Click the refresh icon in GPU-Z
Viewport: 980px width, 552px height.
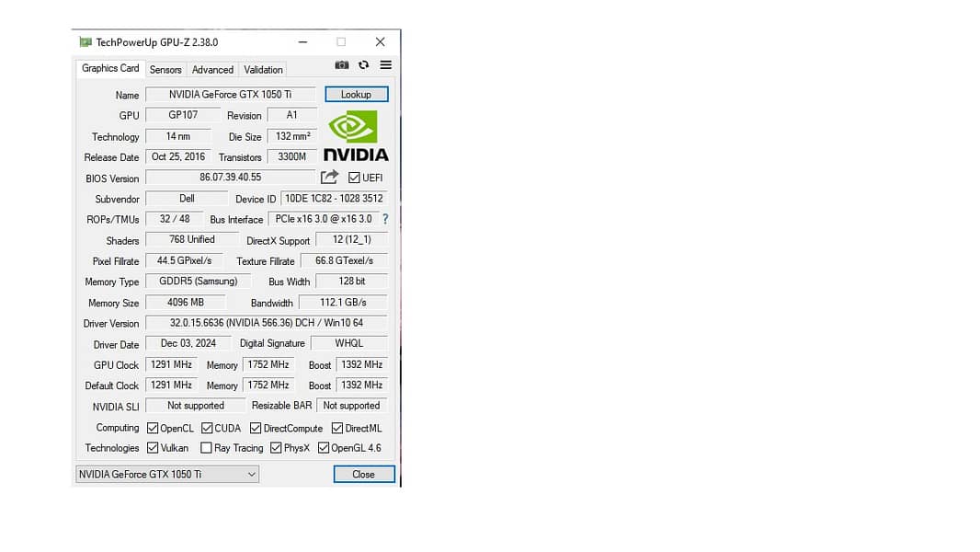tap(363, 65)
